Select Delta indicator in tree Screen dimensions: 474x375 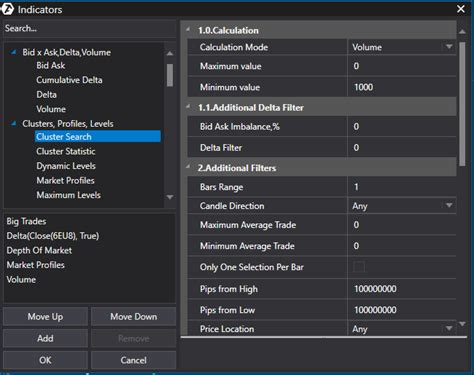(x=46, y=95)
